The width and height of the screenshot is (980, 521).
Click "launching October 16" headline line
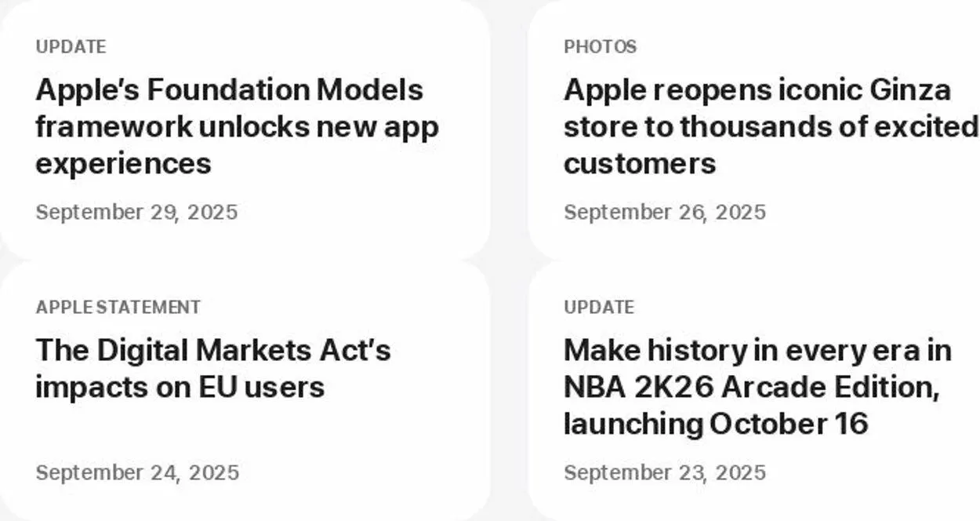pos(715,424)
